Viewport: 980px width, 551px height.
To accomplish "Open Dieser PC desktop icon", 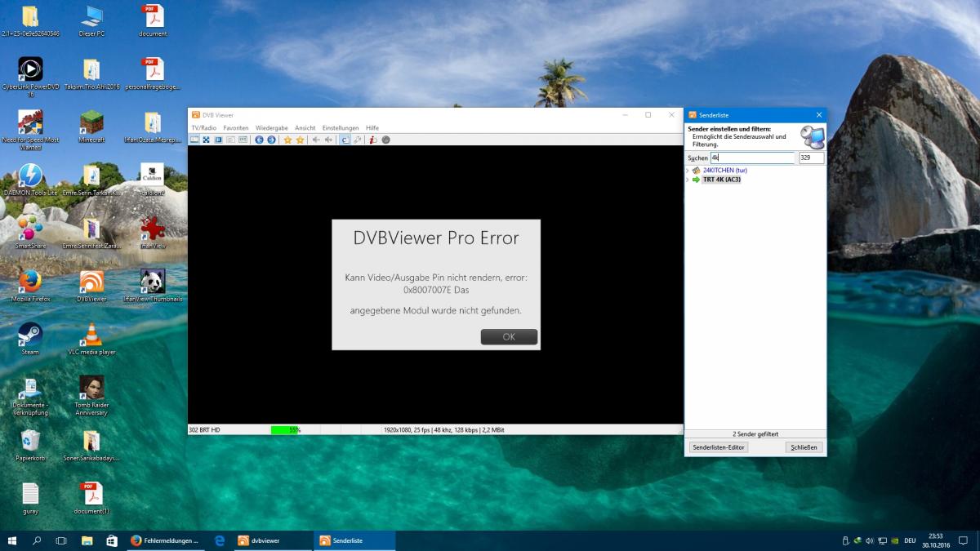I will (x=91, y=21).
